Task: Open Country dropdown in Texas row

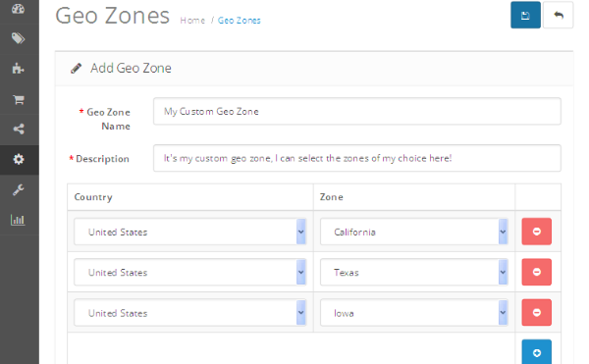Action: [190, 273]
